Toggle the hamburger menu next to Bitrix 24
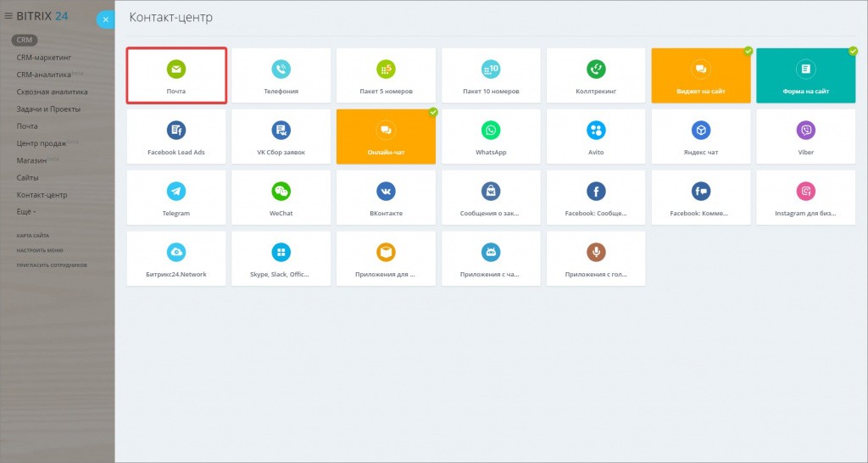The width and height of the screenshot is (868, 463). point(8,15)
